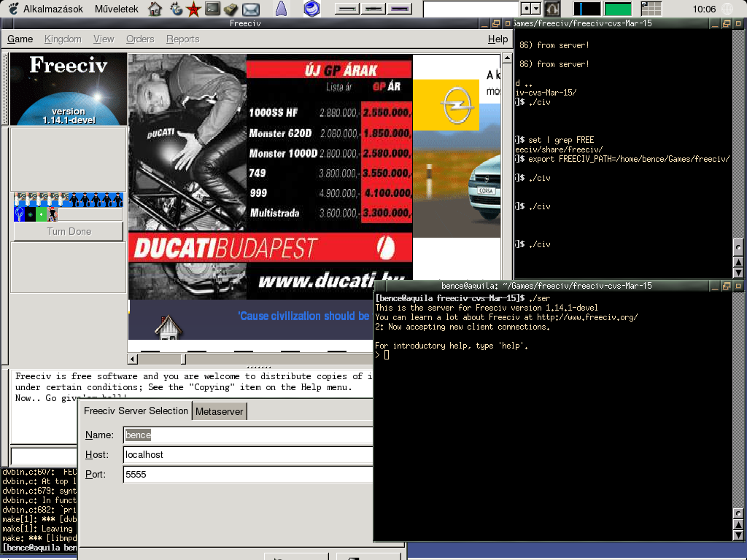
Task: Open the View menu in Freeciv
Action: pyautogui.click(x=104, y=39)
